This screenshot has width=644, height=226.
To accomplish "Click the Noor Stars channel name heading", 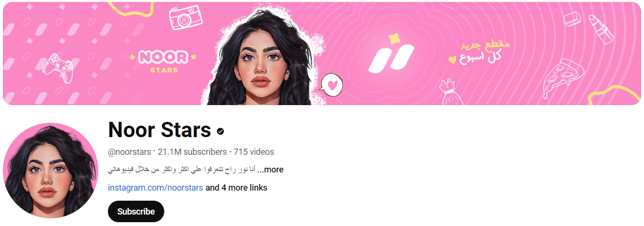I will [x=159, y=130].
